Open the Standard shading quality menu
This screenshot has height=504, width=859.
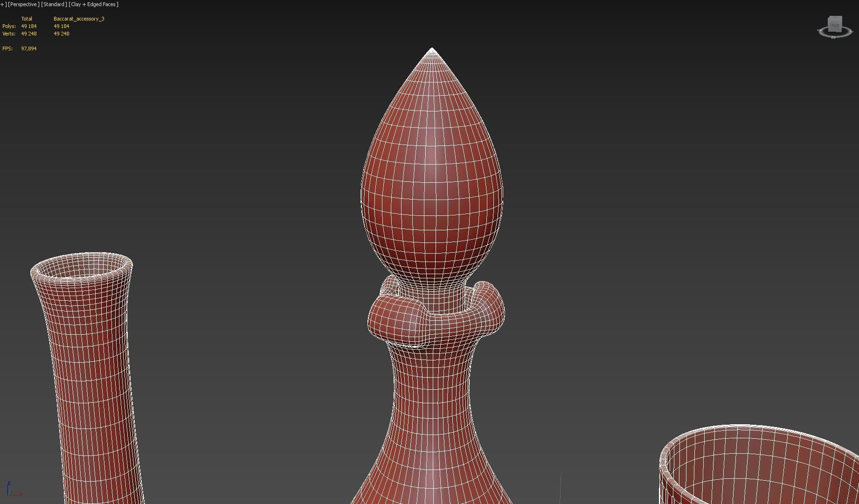pyautogui.click(x=54, y=4)
